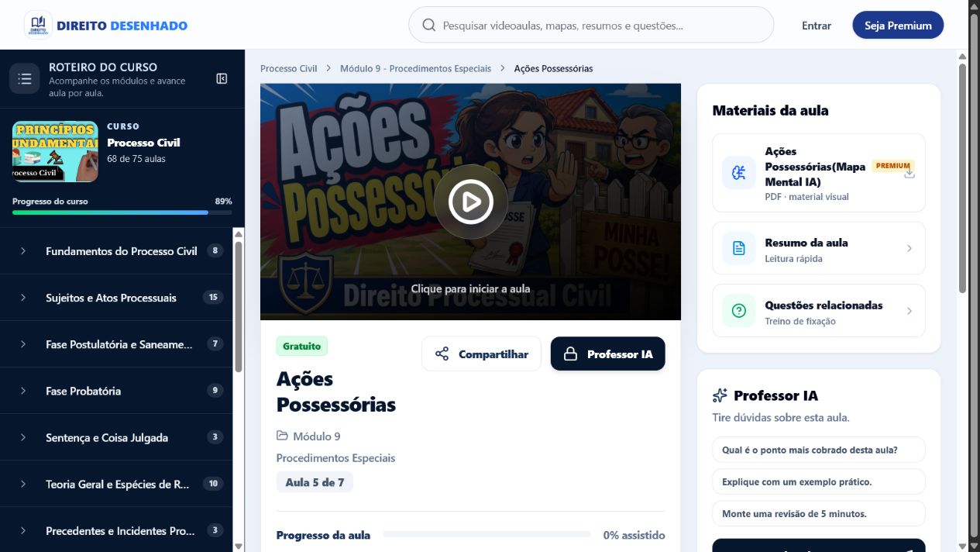
Task: Click the Resumo da aula document icon
Action: point(738,248)
